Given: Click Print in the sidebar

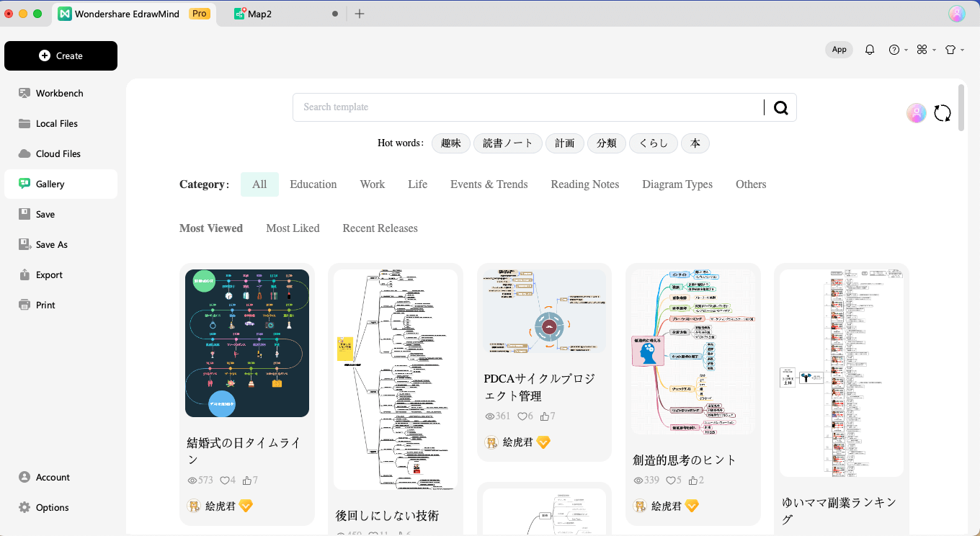Looking at the screenshot, I should (61, 305).
